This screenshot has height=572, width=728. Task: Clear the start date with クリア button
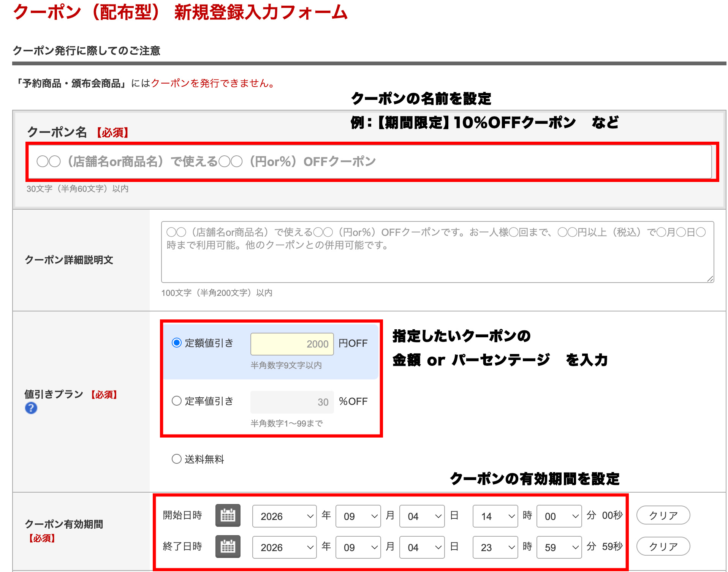(663, 515)
